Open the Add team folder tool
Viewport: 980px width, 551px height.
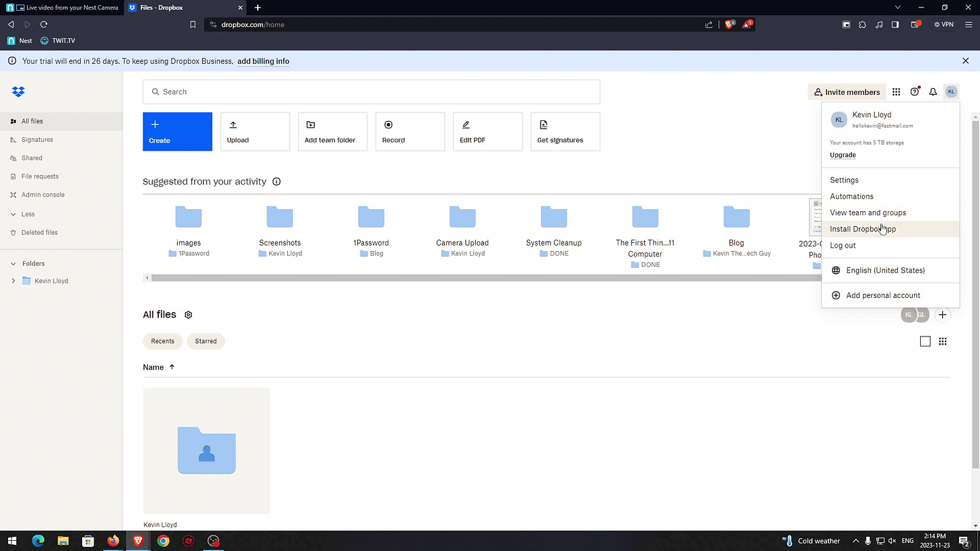click(332, 131)
